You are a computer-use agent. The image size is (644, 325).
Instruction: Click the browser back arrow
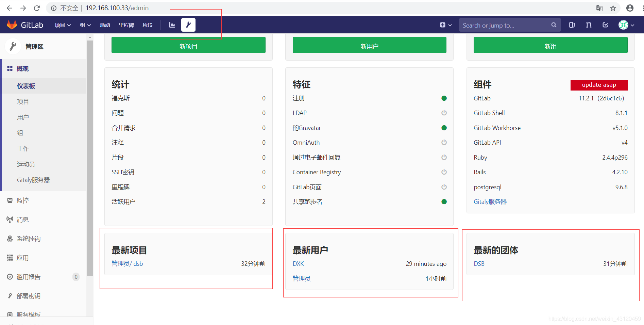pos(9,8)
